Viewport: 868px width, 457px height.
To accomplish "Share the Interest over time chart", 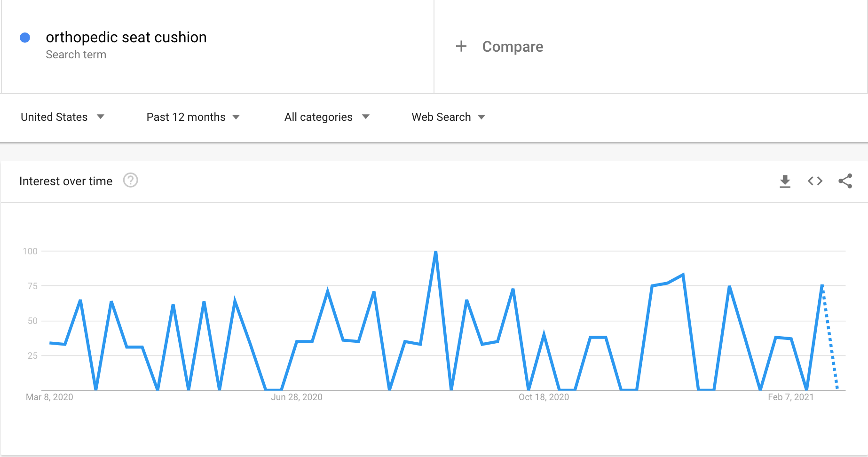I will pyautogui.click(x=845, y=181).
